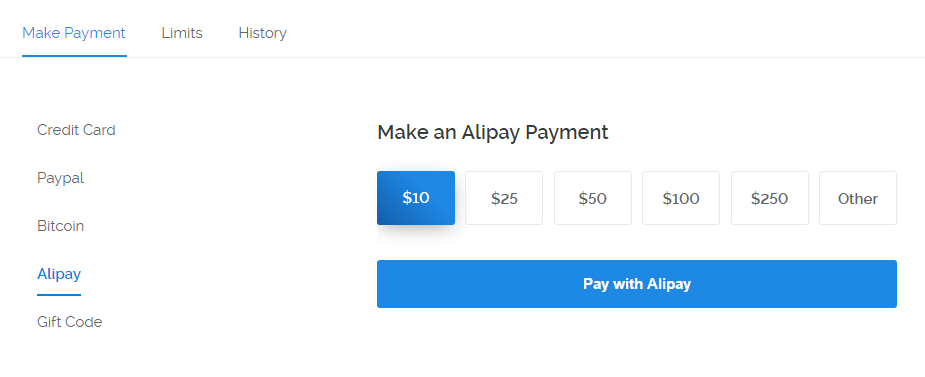Choose Credit Card payment method
Screen dimensions: 925x377
coord(76,130)
